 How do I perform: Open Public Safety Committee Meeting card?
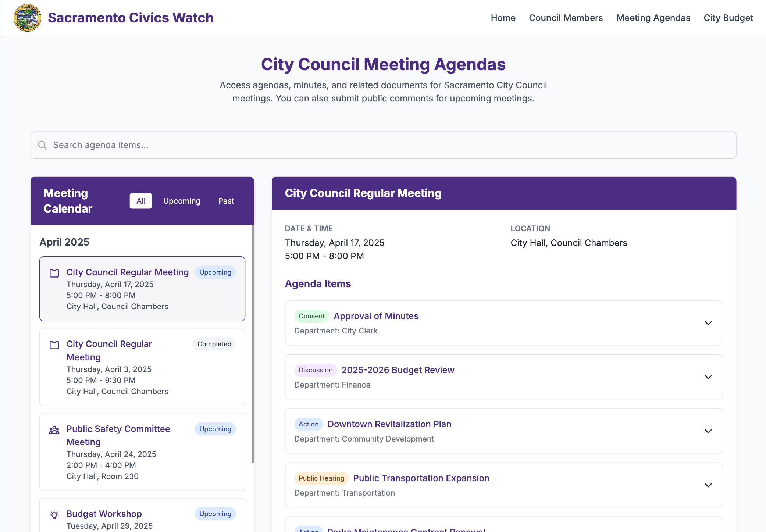click(142, 452)
